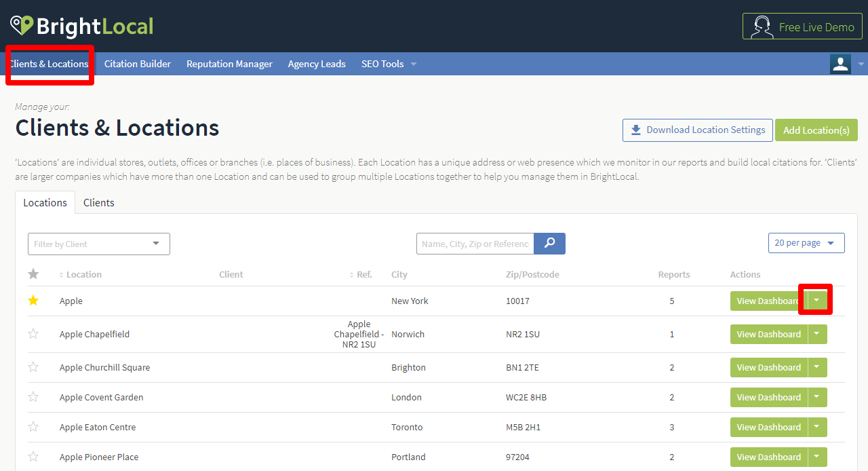Sort by the starred column header icon

33,274
